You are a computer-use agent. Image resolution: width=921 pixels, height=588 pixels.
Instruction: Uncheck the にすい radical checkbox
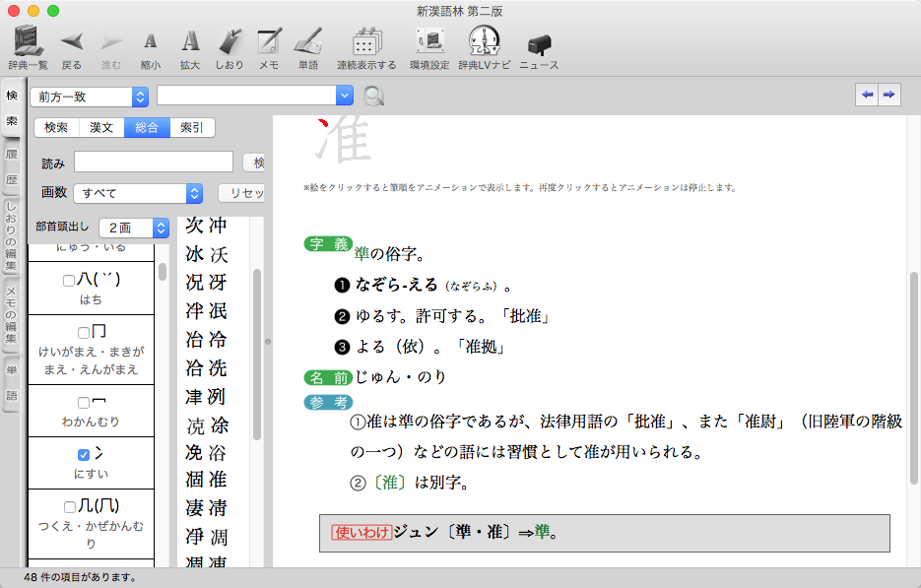coord(84,455)
